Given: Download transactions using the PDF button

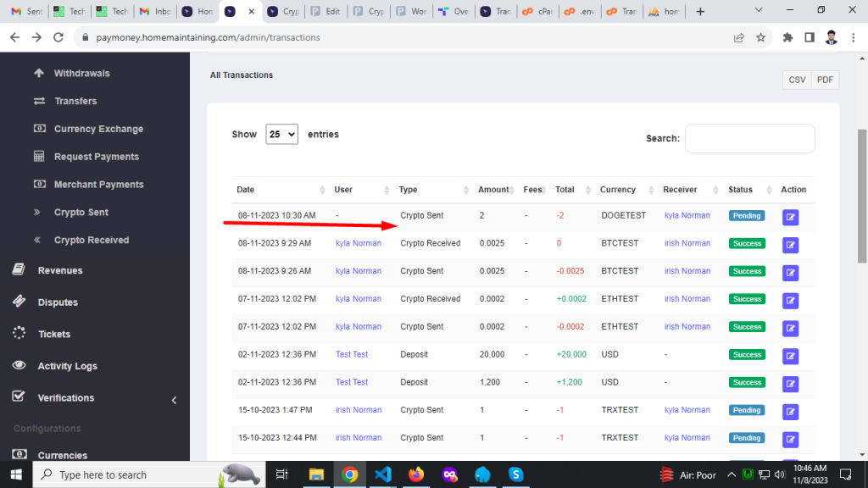Looking at the screenshot, I should [825, 80].
